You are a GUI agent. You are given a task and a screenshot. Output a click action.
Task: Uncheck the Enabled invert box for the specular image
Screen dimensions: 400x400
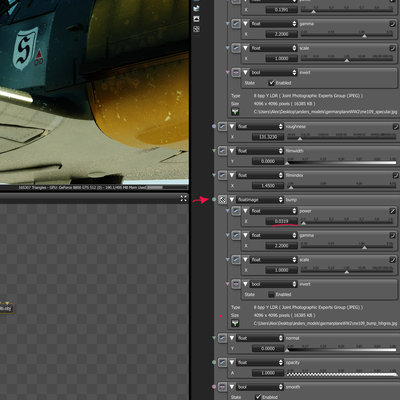point(271,83)
